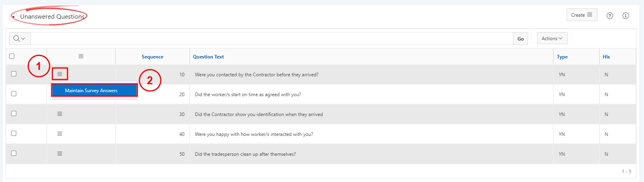Focus the report search text field
644x182 pixels.
[x=272, y=39]
